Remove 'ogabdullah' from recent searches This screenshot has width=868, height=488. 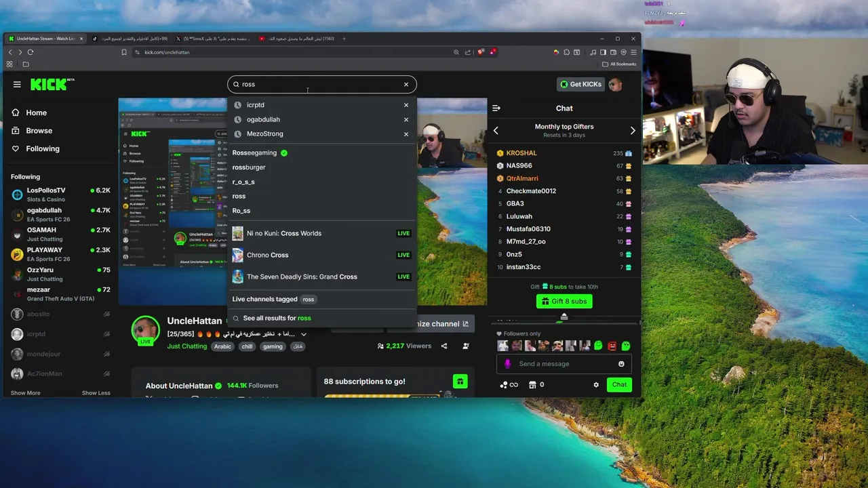406,119
